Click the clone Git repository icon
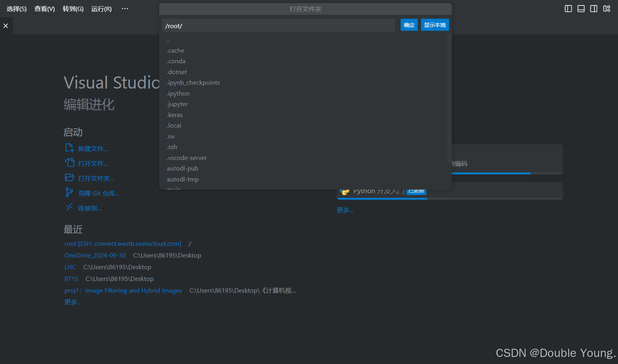Screen dimensions: 618x364 tap(69, 192)
